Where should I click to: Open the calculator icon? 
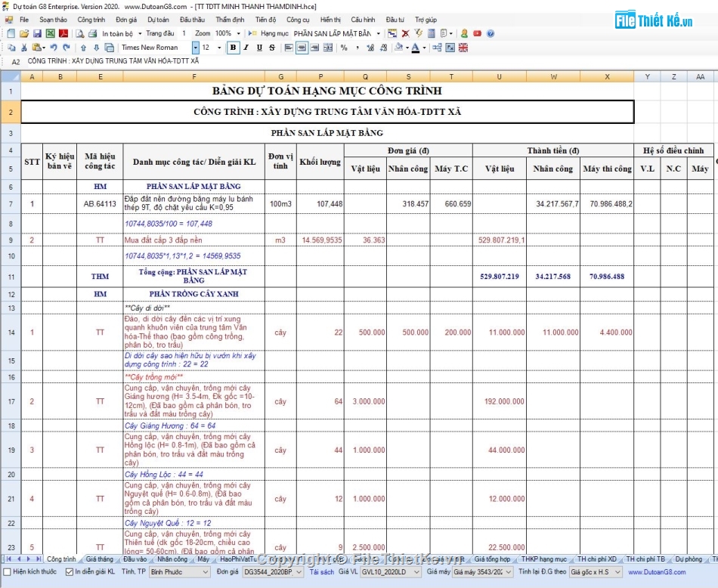(431, 33)
